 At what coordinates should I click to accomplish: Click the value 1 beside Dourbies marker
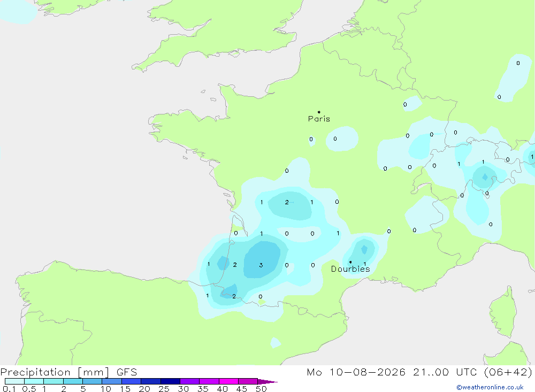pos(365,264)
